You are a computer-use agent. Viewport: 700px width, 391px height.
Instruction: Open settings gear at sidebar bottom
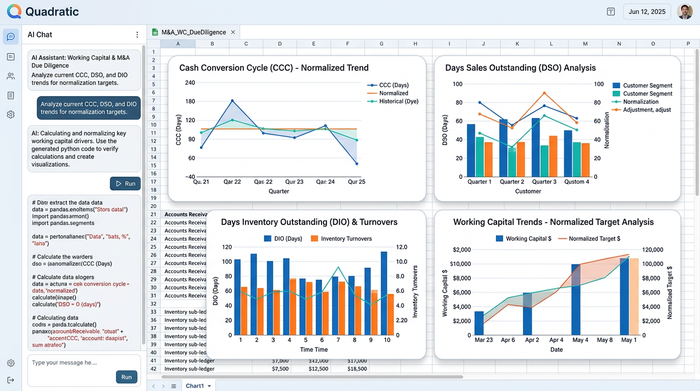(11, 363)
